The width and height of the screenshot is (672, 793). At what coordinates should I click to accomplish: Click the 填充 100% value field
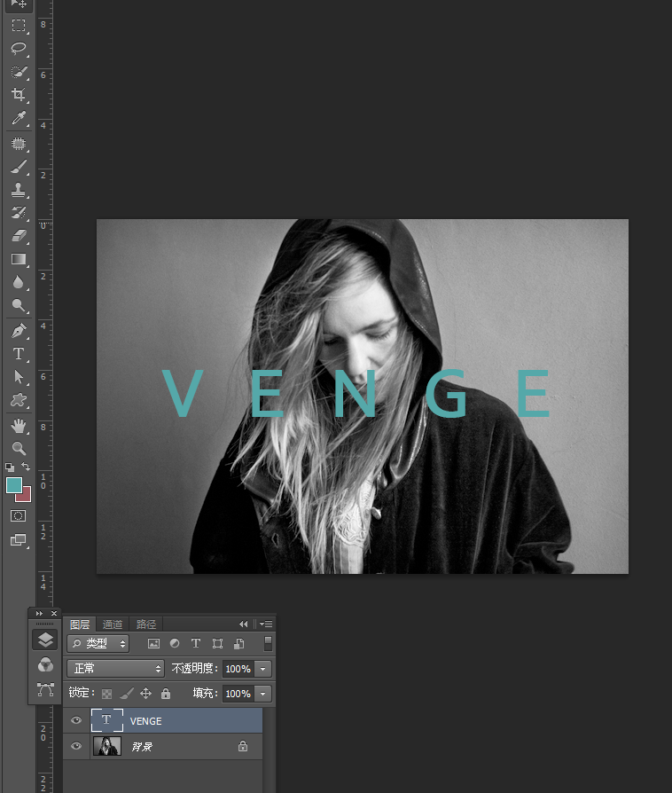(238, 694)
